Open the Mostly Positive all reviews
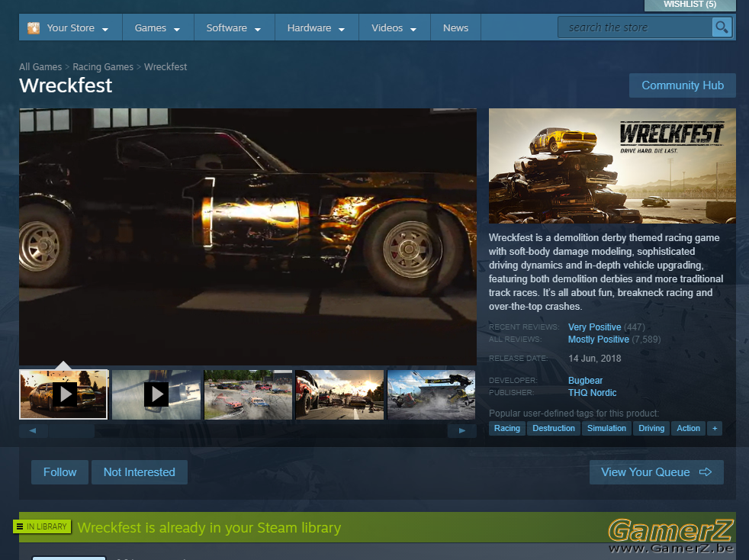Screen dimensions: 749x560 coord(599,340)
